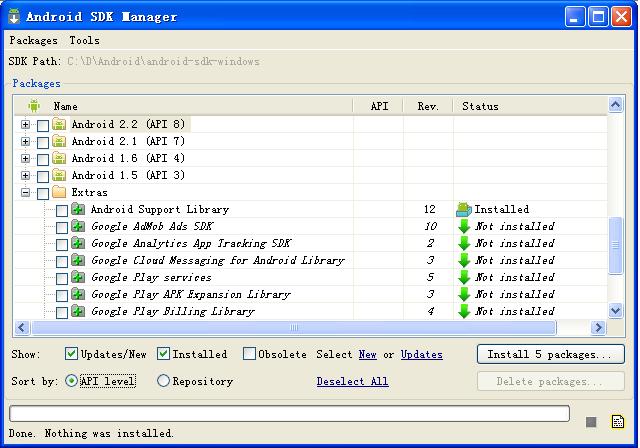Click the horizontal scrollbar right arrow
640x448 pixels.
pyautogui.click(x=598, y=328)
